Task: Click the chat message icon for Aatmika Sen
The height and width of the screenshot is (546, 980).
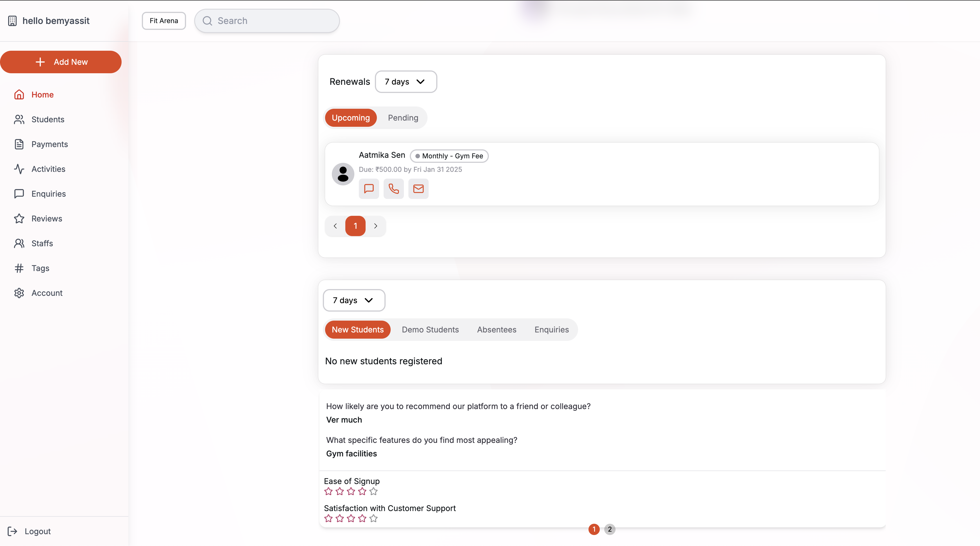Action: [369, 188]
